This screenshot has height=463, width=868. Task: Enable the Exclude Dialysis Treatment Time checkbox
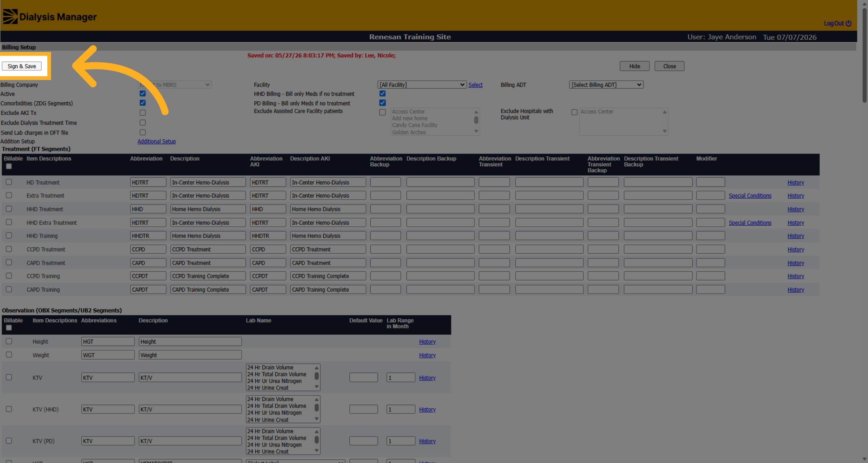coord(143,123)
